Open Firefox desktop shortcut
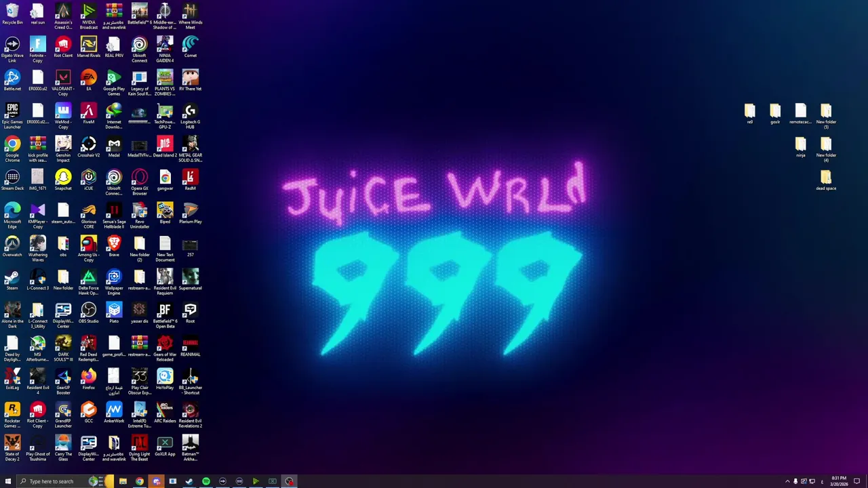The image size is (868, 488). pyautogui.click(x=88, y=380)
